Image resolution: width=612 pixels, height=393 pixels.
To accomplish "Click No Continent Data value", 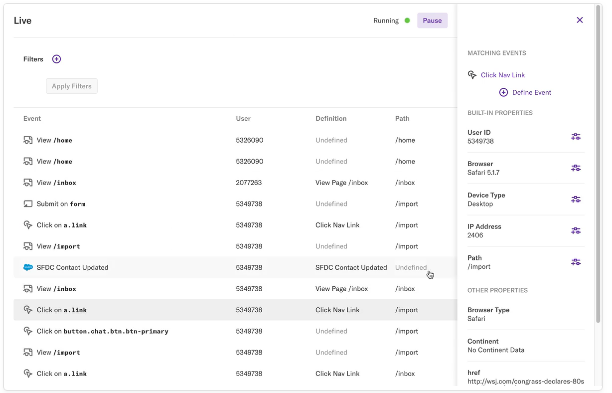I will tap(496, 350).
